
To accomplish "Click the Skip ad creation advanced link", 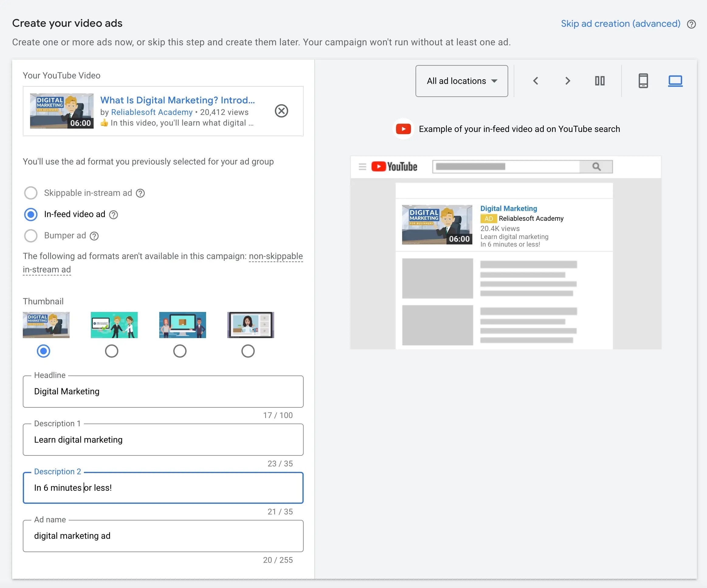I will click(620, 24).
